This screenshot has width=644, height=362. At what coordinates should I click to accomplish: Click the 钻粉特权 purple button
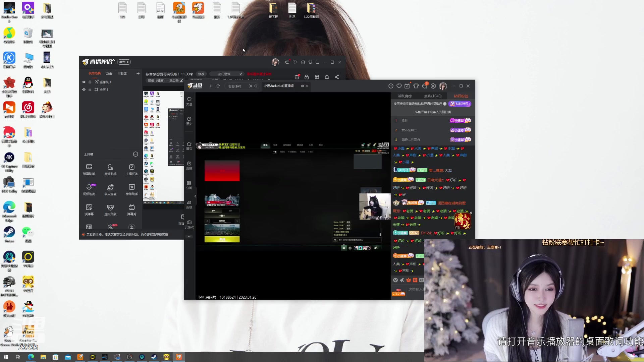460,104
